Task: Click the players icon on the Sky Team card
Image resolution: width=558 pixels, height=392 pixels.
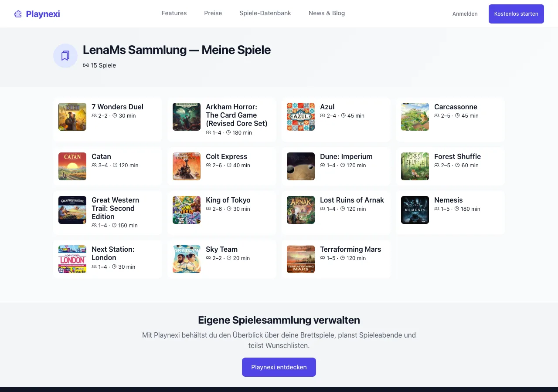Action: click(x=208, y=258)
